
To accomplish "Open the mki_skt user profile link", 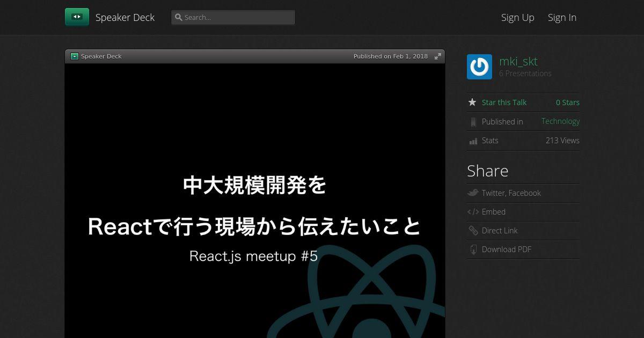I will coord(518,61).
